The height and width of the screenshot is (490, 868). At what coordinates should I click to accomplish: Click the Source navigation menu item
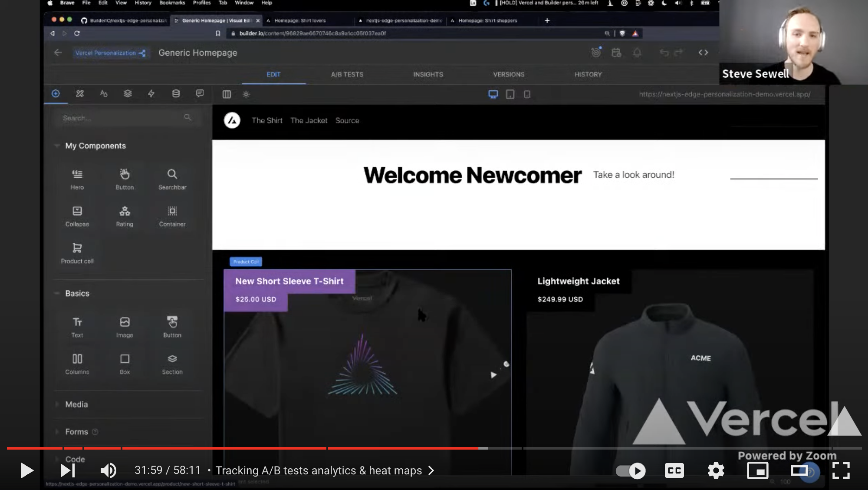[347, 121]
